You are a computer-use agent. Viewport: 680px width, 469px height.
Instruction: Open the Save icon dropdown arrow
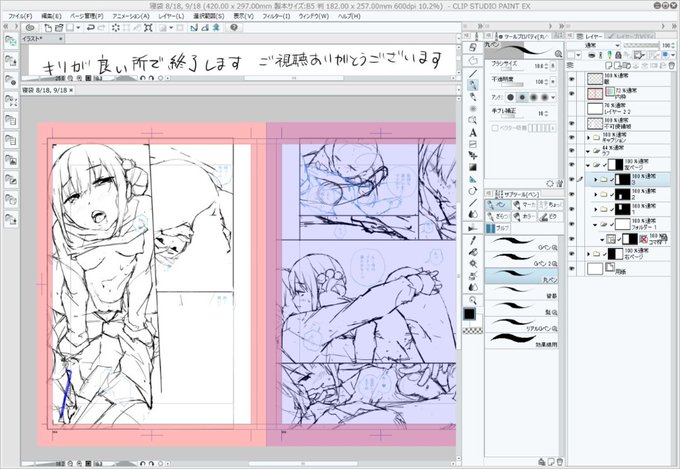pos(78,28)
